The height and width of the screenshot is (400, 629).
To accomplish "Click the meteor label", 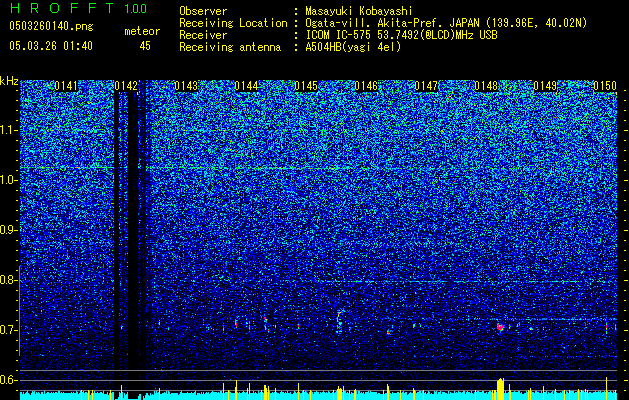I will pyautogui.click(x=142, y=31).
